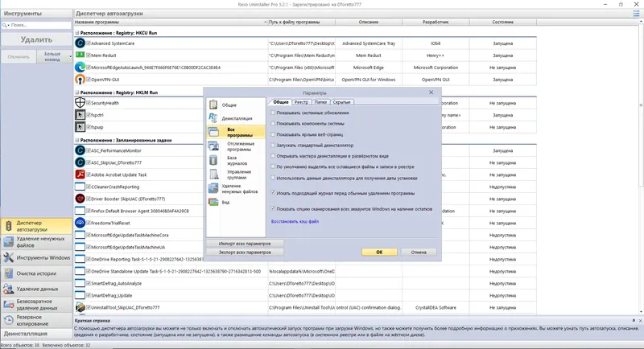Open Диспетчер автозагрузки in sidebar

[36, 226]
